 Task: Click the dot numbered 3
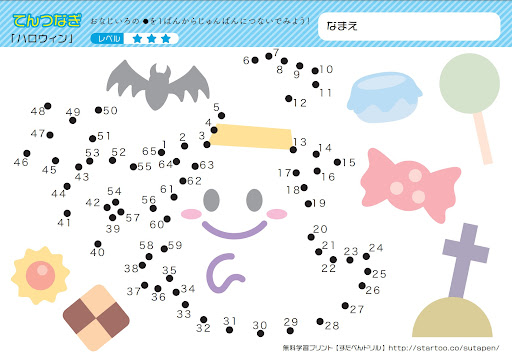(207, 144)
